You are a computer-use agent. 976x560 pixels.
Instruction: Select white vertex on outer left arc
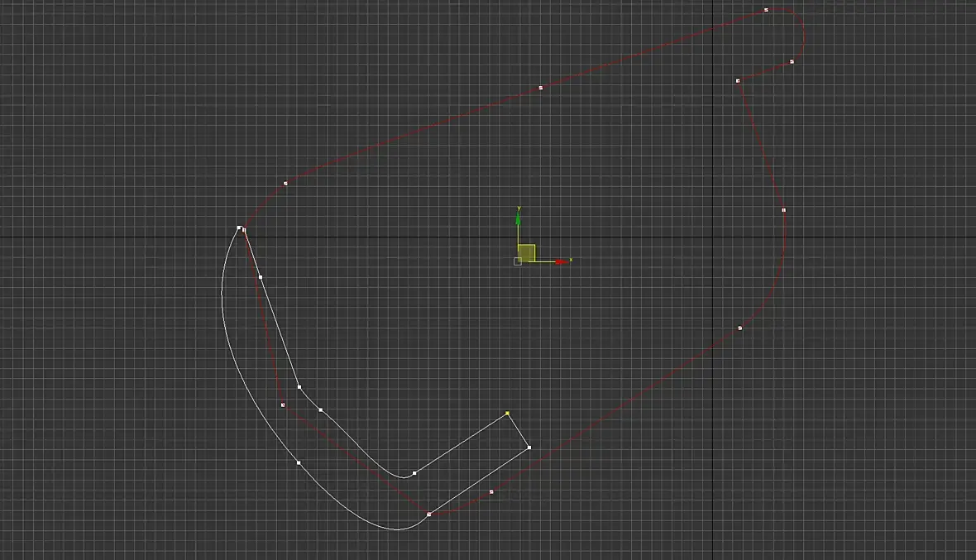tap(299, 463)
